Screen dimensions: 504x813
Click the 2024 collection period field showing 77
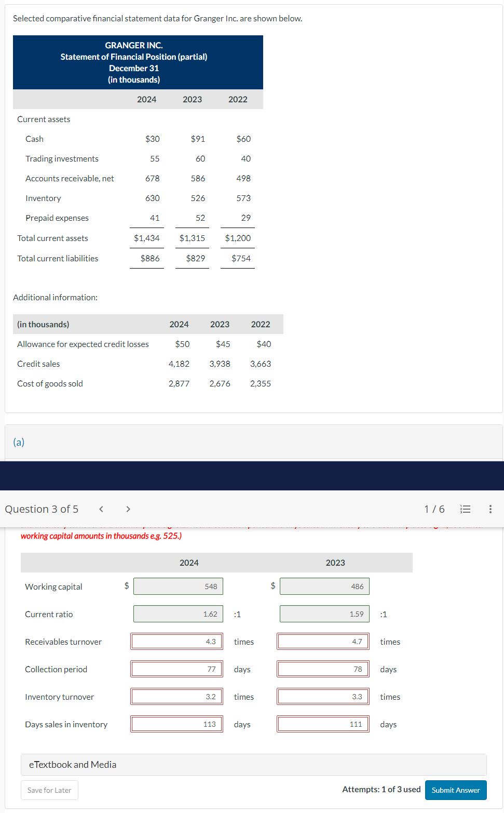(176, 669)
